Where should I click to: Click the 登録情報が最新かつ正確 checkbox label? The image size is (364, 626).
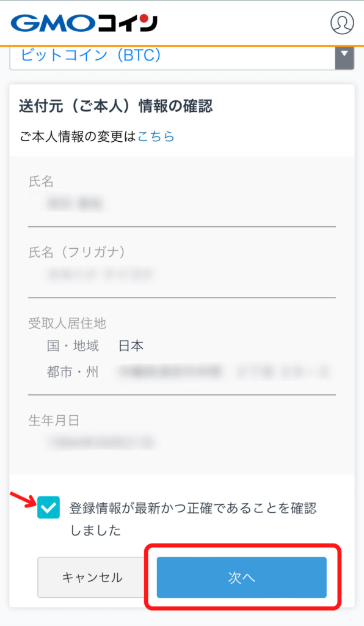click(x=194, y=519)
